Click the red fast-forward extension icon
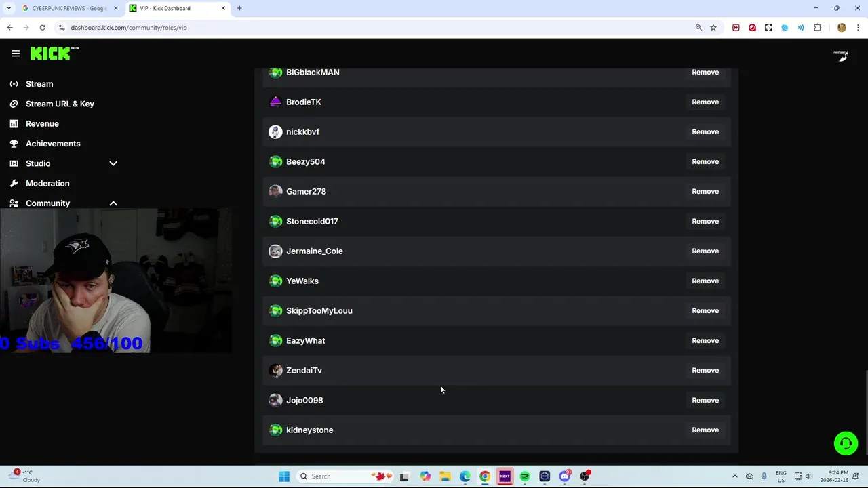The image size is (868, 488). [736, 28]
